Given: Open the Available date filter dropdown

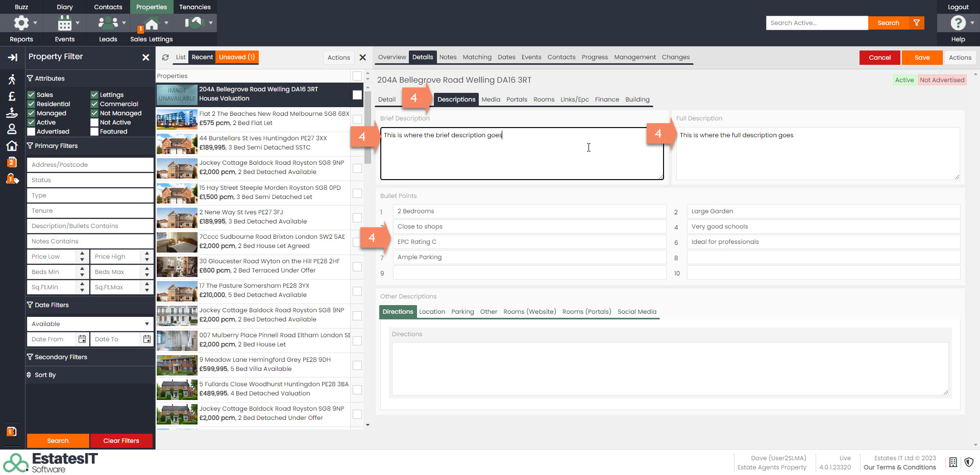Looking at the screenshot, I should click(90, 324).
